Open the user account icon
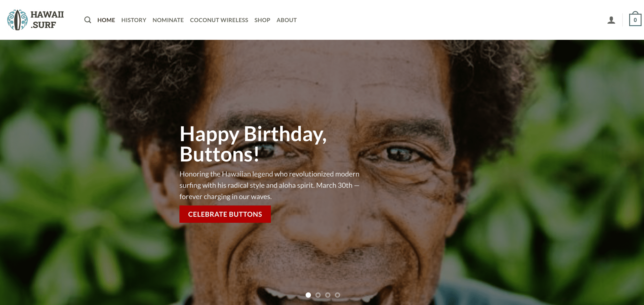This screenshot has height=305, width=644. [x=611, y=20]
